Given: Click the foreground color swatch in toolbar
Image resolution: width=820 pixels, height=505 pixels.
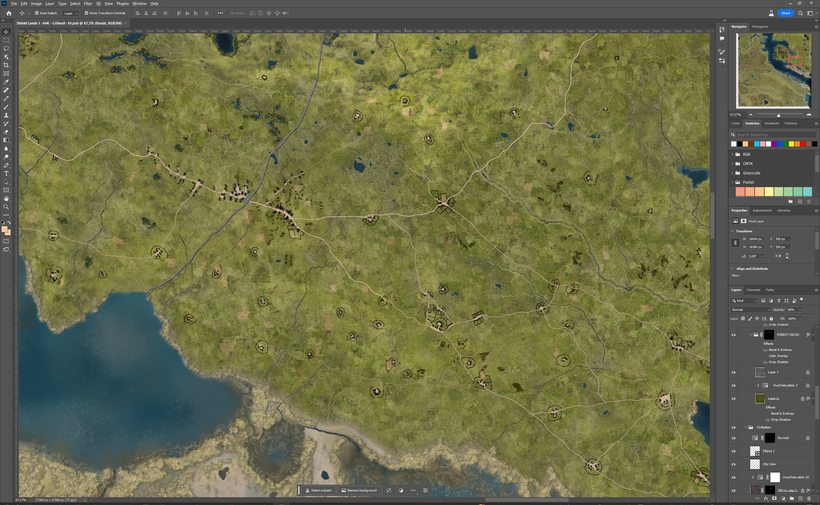Looking at the screenshot, I should [5, 229].
